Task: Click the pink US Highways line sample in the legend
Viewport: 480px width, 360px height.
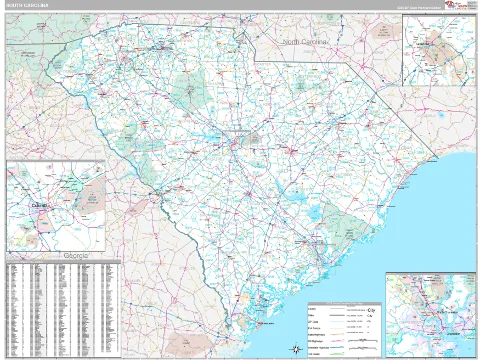Action: tap(337, 340)
